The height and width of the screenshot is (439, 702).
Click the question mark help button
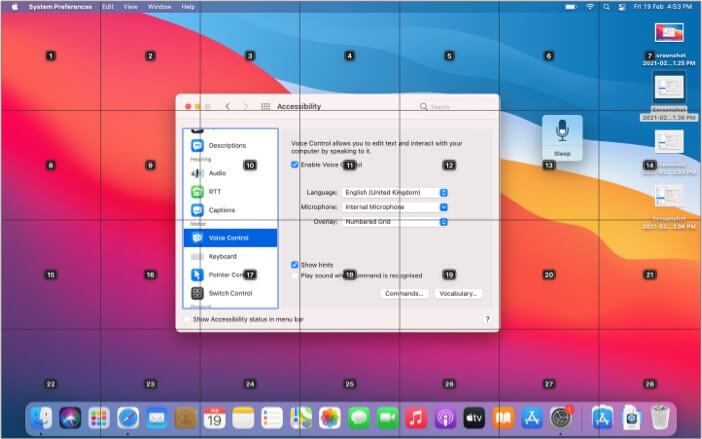point(488,319)
